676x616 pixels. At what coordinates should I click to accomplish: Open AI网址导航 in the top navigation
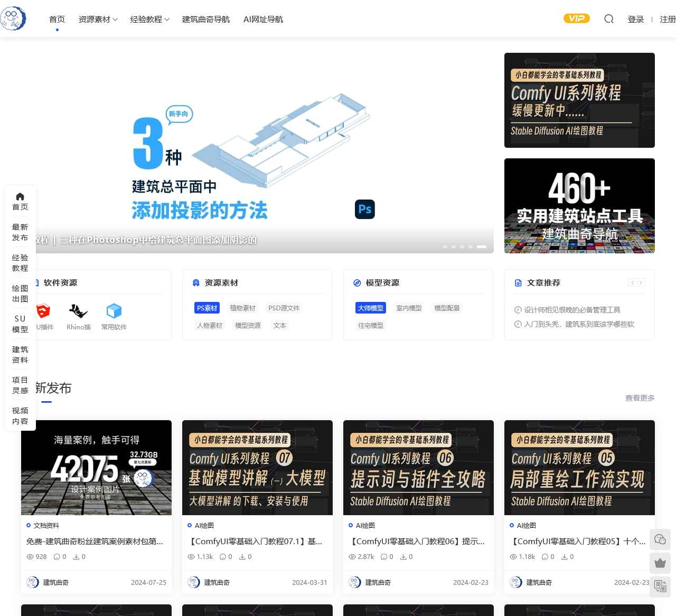[x=263, y=20]
